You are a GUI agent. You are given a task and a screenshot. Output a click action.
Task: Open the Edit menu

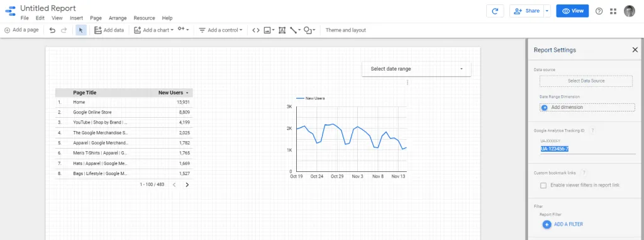(x=40, y=18)
